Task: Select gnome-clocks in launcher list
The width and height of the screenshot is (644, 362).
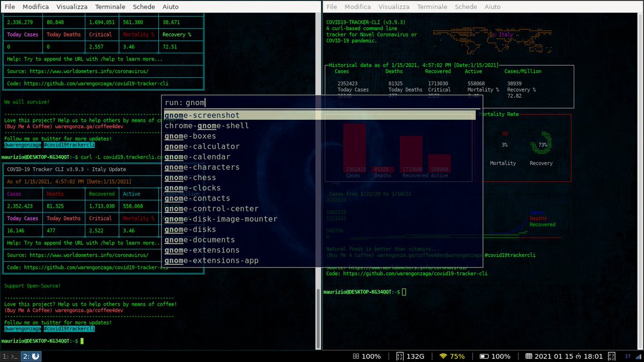Action: 319,188
